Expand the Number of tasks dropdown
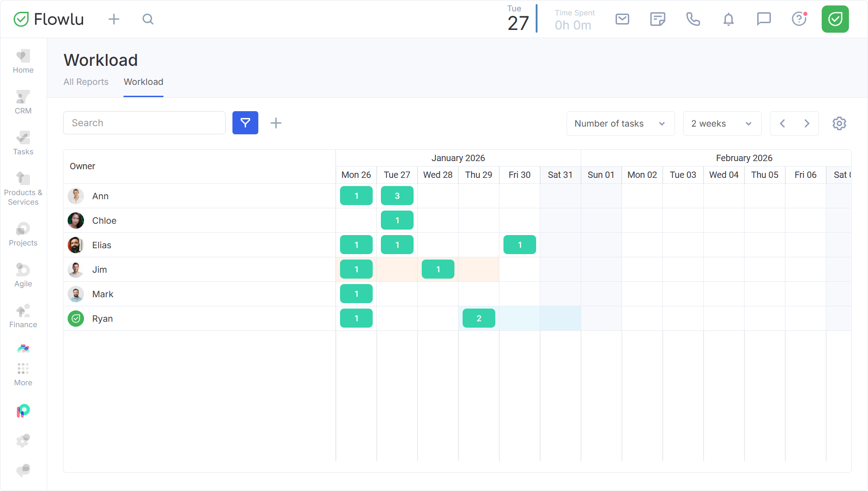This screenshot has width=868, height=491. click(x=620, y=123)
